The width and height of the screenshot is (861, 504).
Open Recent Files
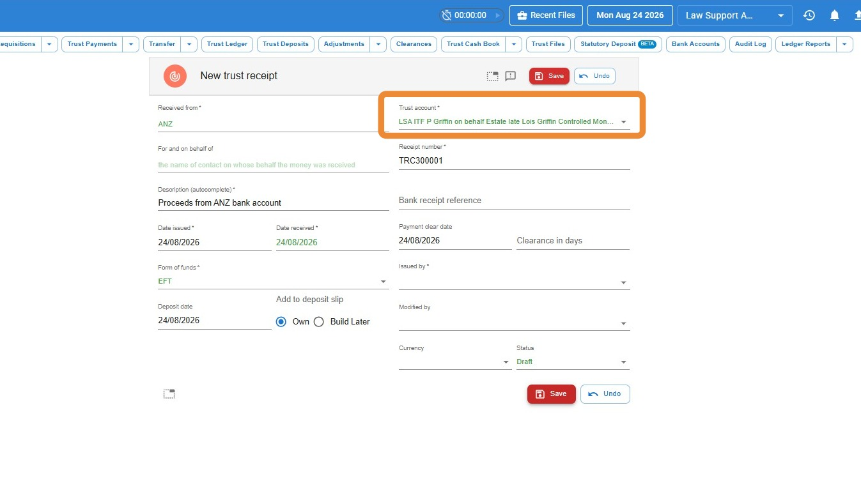546,15
